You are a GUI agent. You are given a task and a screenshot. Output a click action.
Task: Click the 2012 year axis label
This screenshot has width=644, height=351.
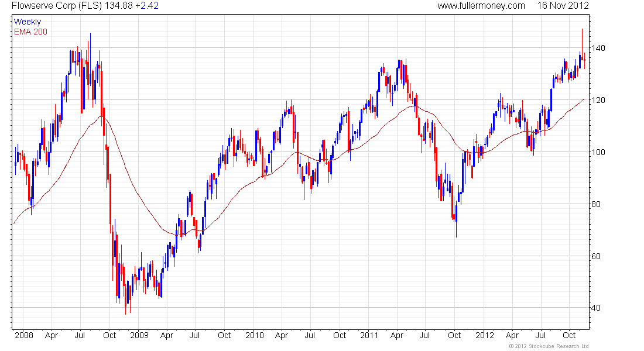coord(485,335)
